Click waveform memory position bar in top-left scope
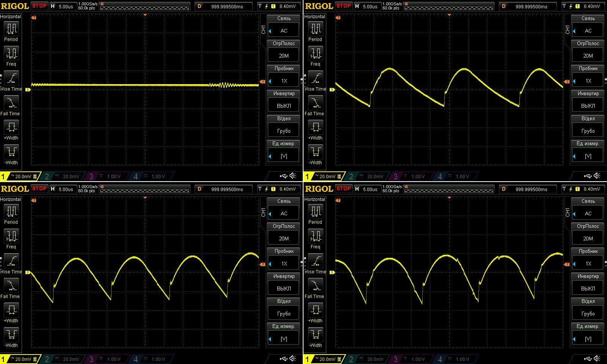The width and height of the screenshot is (607, 364). pyautogui.click(x=144, y=6)
